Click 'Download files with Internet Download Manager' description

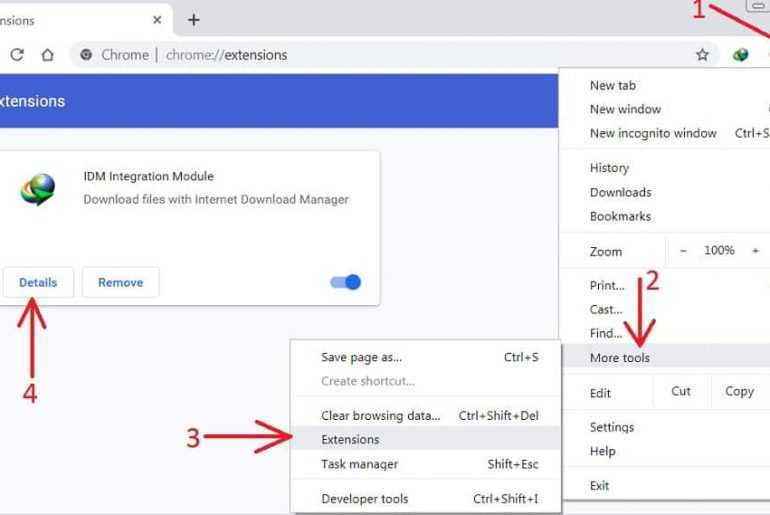click(216, 199)
